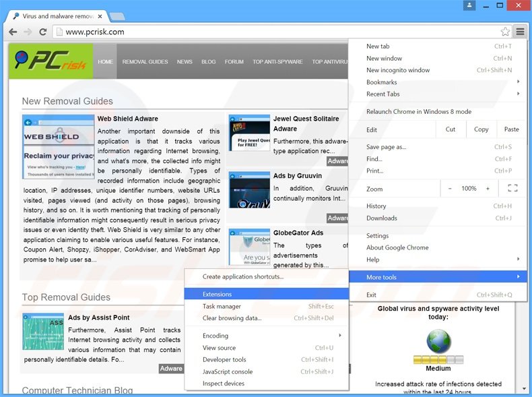Click Copy in the Edit row
Image resolution: width=532 pixels, height=397 pixels.
click(x=481, y=129)
